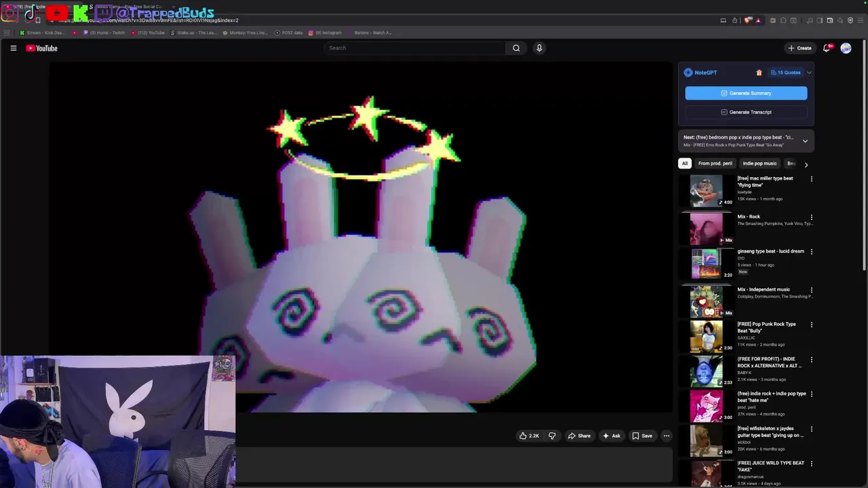Select the Indie pop music chip
868x488 pixels.
[x=759, y=163]
